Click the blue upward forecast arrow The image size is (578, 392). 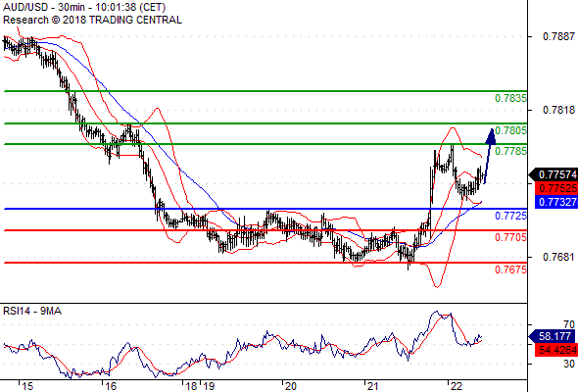click(490, 156)
